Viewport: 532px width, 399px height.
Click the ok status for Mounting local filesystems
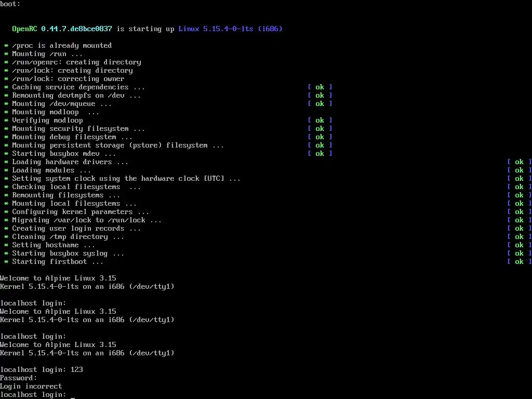(520, 204)
